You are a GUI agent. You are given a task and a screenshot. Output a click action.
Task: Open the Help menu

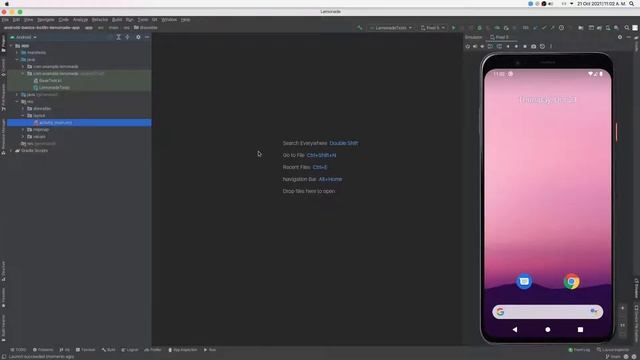185,20
